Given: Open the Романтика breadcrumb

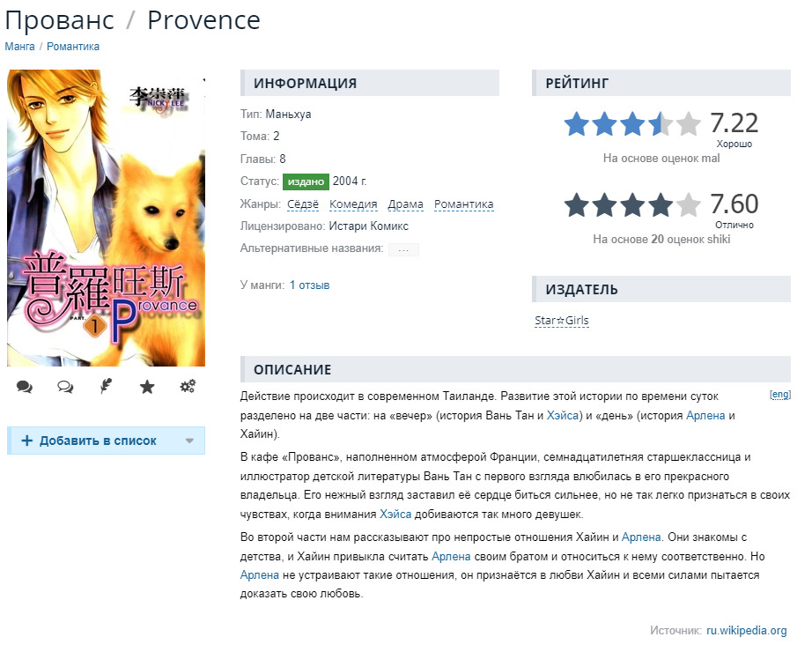Looking at the screenshot, I should [73, 47].
